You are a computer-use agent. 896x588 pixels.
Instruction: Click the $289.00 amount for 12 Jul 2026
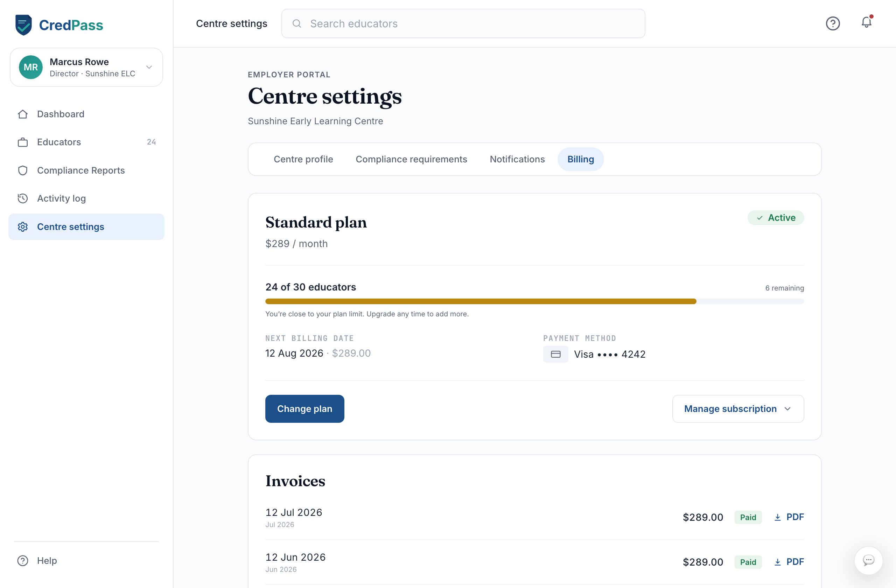point(703,517)
